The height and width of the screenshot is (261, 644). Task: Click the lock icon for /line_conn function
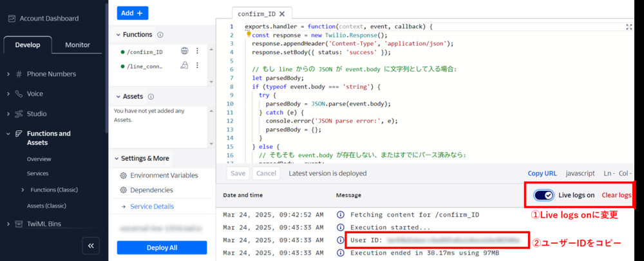pos(185,66)
